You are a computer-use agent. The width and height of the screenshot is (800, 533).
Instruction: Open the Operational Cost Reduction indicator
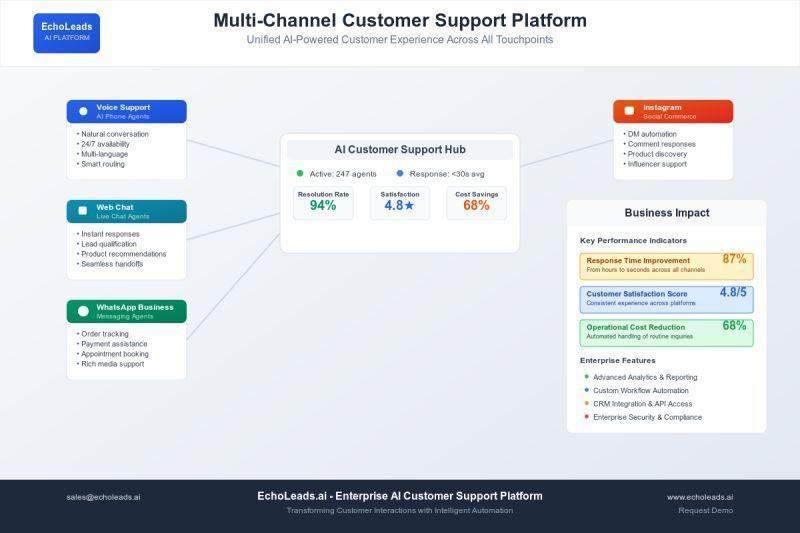[x=666, y=332]
